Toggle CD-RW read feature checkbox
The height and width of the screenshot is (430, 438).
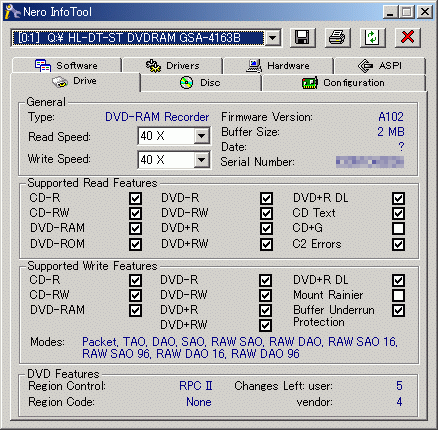[x=135, y=213]
